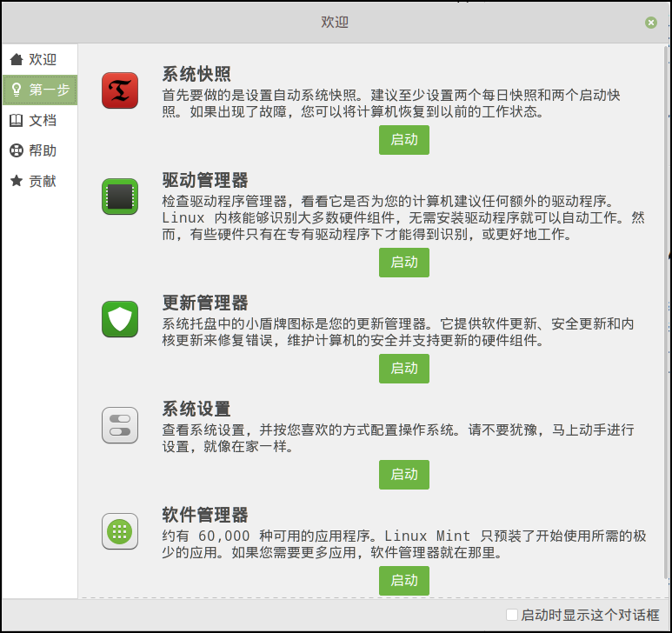Open the 欢迎 sidebar page

point(40,59)
